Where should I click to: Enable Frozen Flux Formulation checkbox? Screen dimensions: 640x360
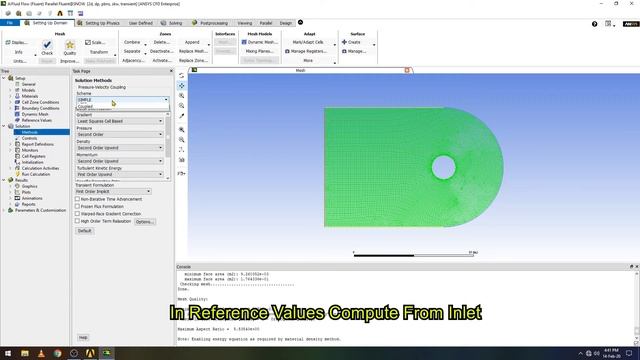click(x=77, y=206)
